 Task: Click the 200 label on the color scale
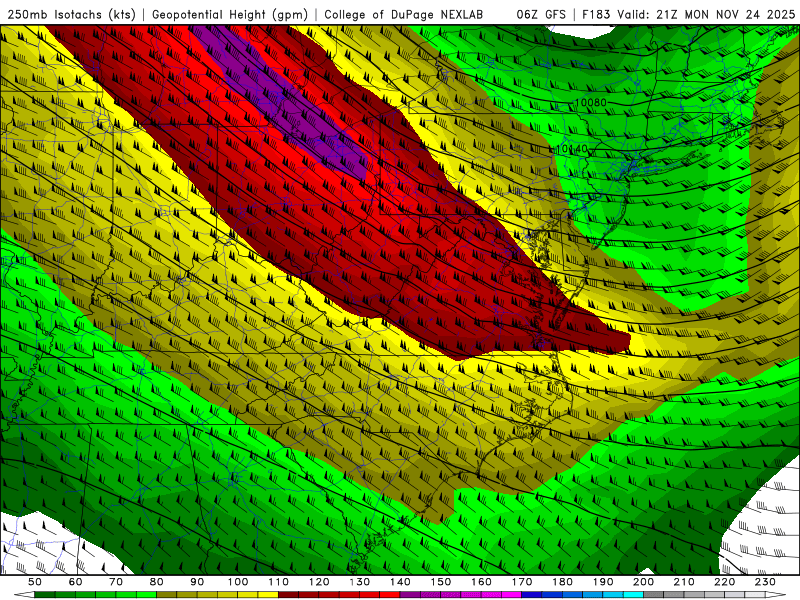643,582
